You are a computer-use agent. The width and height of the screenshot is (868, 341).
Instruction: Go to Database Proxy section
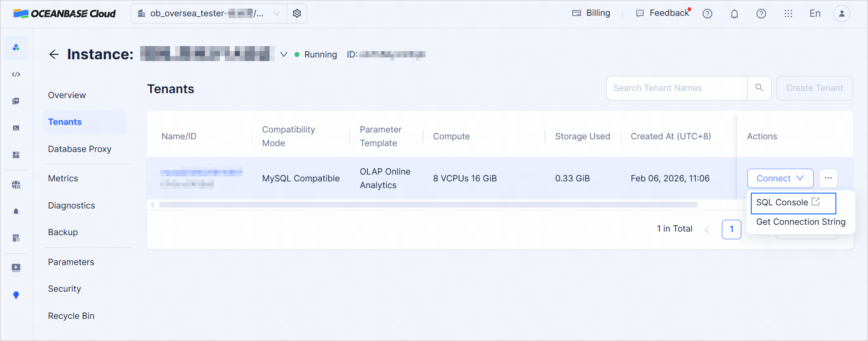coord(80,149)
